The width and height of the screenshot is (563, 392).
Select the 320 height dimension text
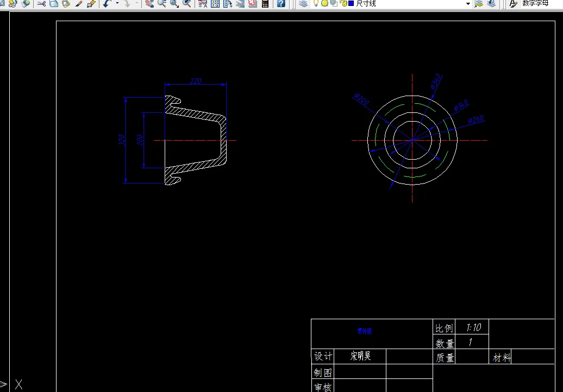click(x=122, y=140)
